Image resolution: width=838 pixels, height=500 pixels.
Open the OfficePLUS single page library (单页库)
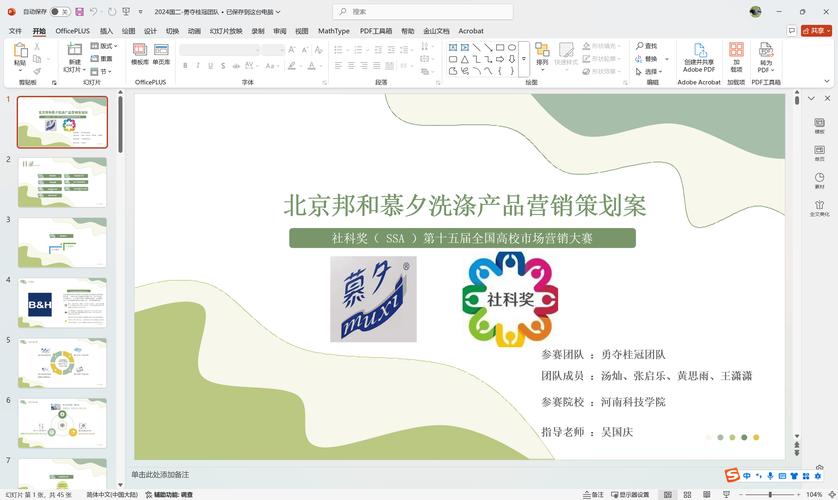(x=161, y=54)
